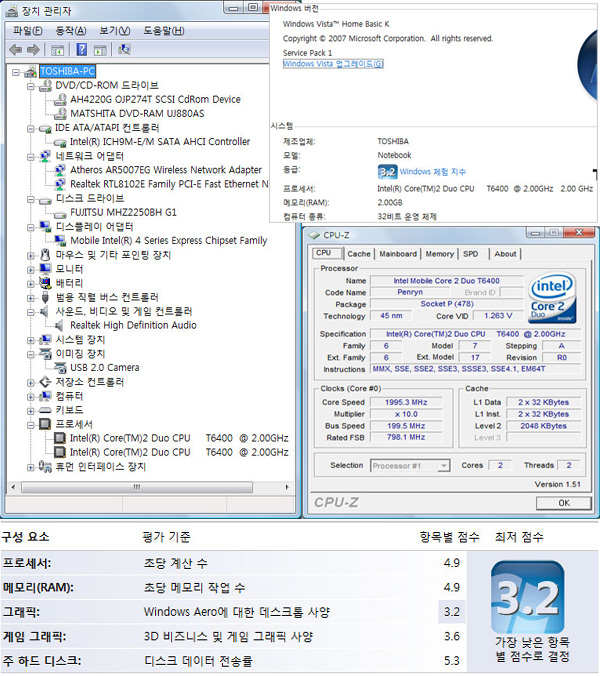The image size is (600, 676).
Task: Click the 이미징 장치 category icon
Action: [x=45, y=354]
